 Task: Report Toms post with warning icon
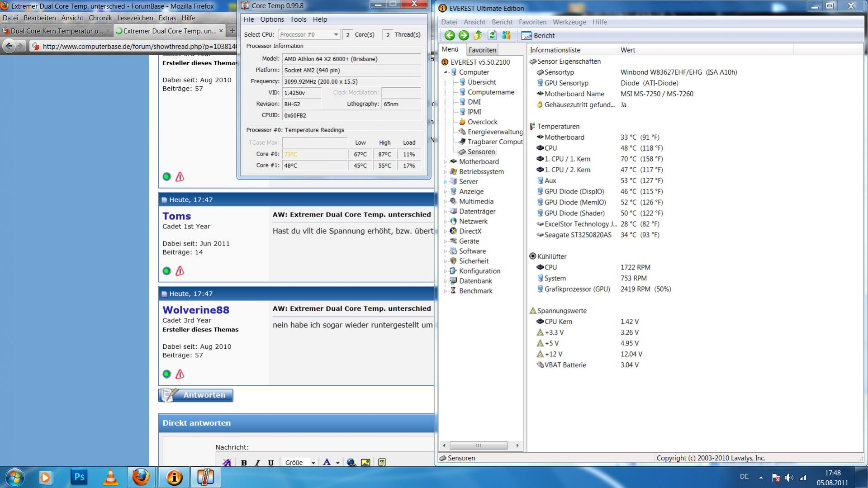tap(180, 271)
